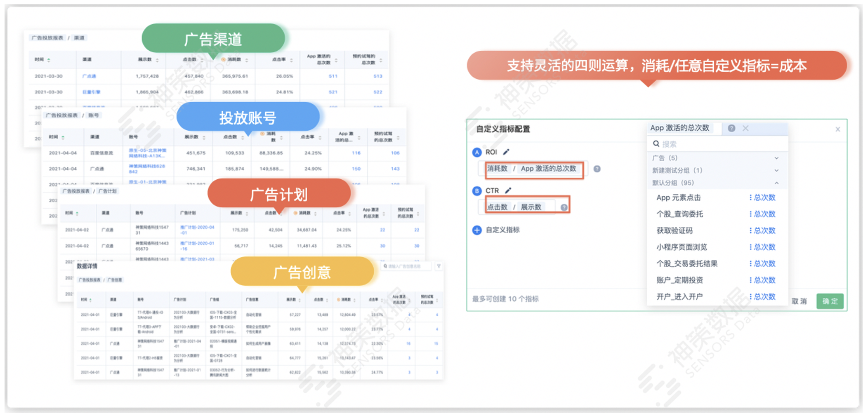Click the filter funnel icon in 广告创意 table

click(439, 266)
